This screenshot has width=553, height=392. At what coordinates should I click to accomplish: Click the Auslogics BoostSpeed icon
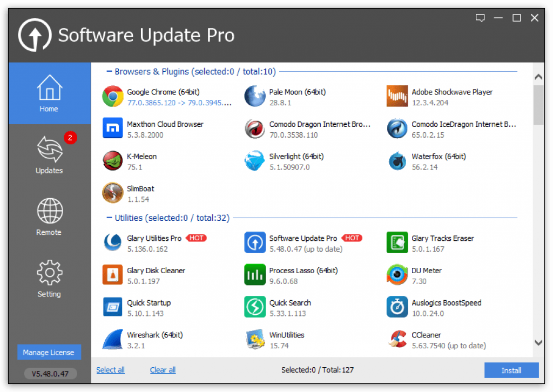pyautogui.click(x=397, y=307)
